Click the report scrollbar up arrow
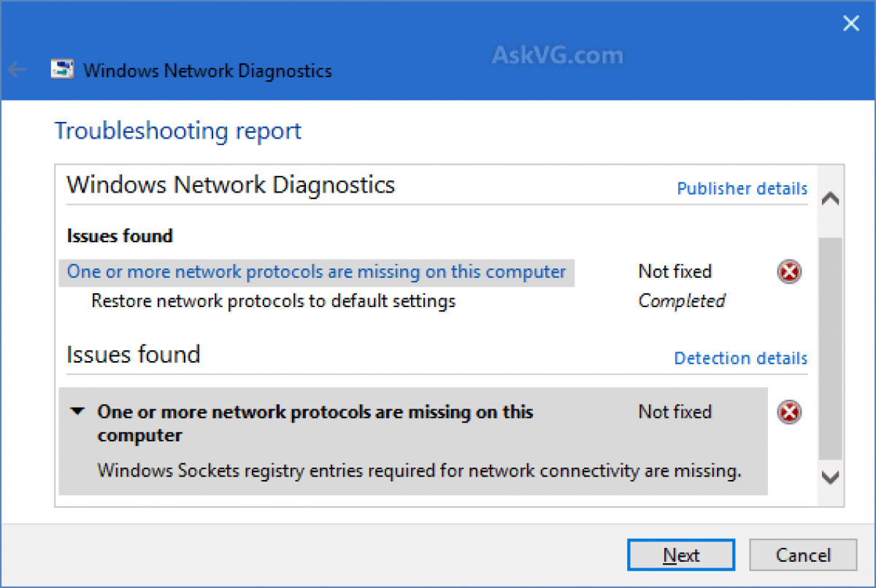Image resolution: width=876 pixels, height=588 pixels. coord(830,199)
